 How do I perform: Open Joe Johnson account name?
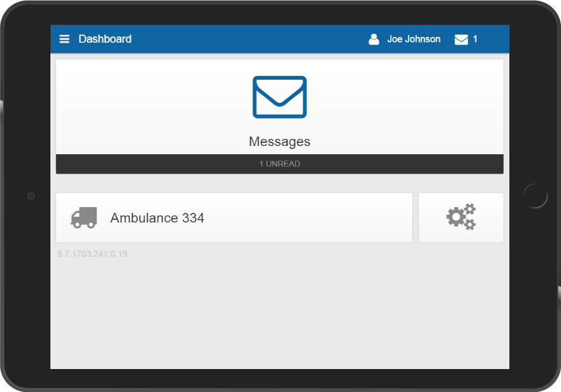click(x=414, y=39)
